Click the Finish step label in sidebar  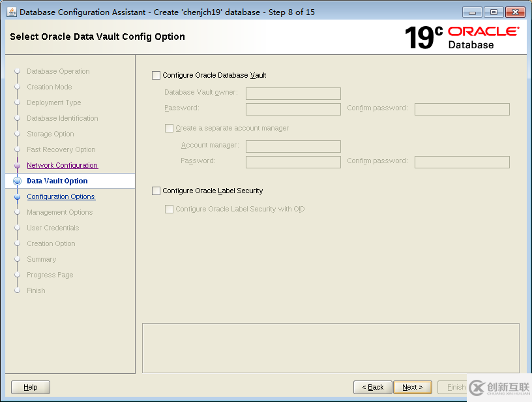coord(36,290)
